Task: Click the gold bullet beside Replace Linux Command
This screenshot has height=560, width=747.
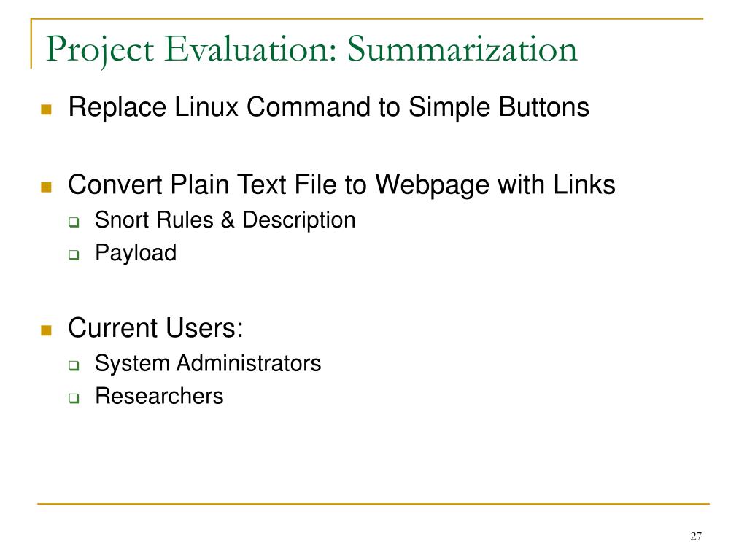Action: pyautogui.click(x=46, y=109)
